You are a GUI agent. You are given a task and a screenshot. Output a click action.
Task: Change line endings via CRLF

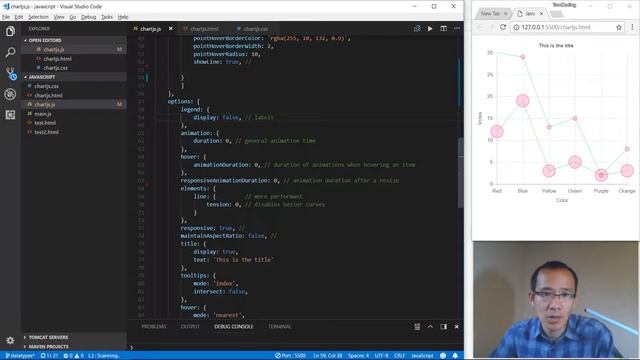pos(399,356)
